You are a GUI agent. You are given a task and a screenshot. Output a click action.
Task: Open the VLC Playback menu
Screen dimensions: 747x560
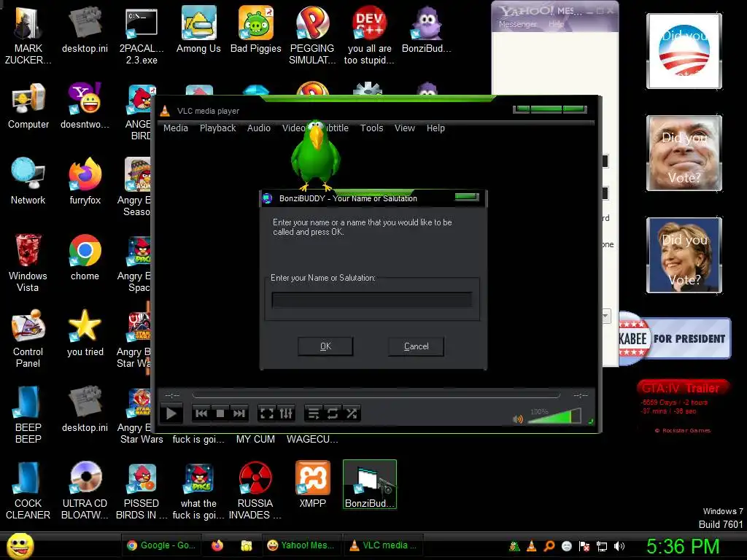tap(217, 128)
